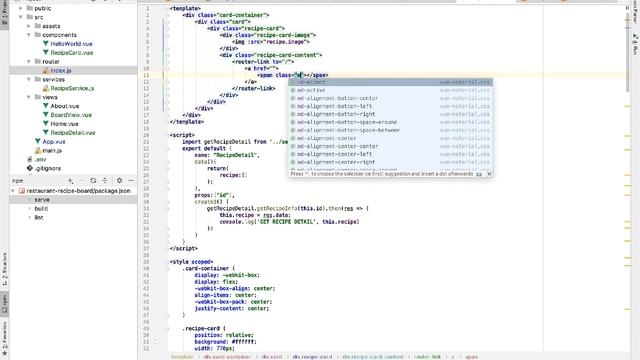Select the .env file
640x360 pixels.
(x=40, y=160)
